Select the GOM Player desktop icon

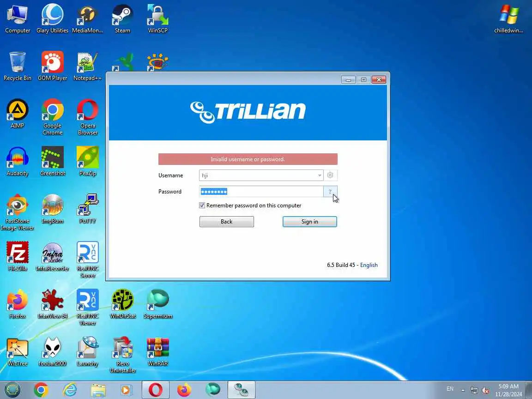click(x=52, y=66)
